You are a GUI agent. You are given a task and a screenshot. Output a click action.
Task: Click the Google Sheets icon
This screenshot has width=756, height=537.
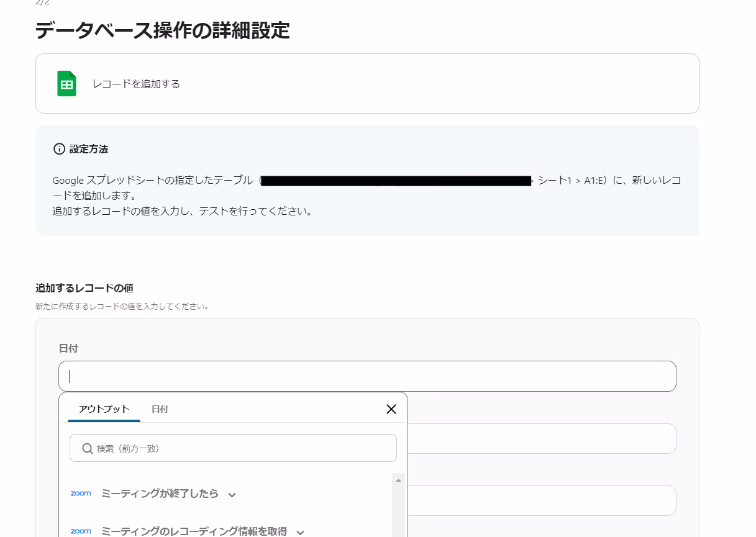point(66,83)
